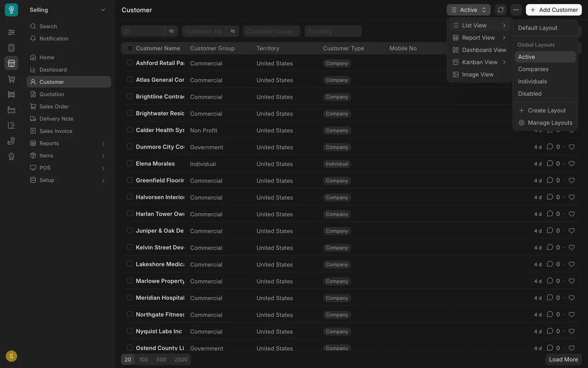Switch to Dashboard View
Viewport: 588px width, 368px height.
pos(480,50)
